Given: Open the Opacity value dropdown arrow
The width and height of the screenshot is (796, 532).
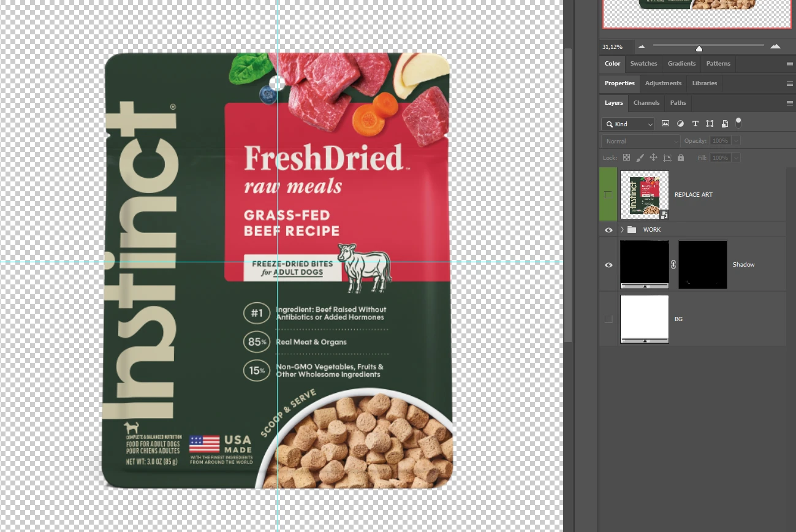Looking at the screenshot, I should tap(736, 141).
